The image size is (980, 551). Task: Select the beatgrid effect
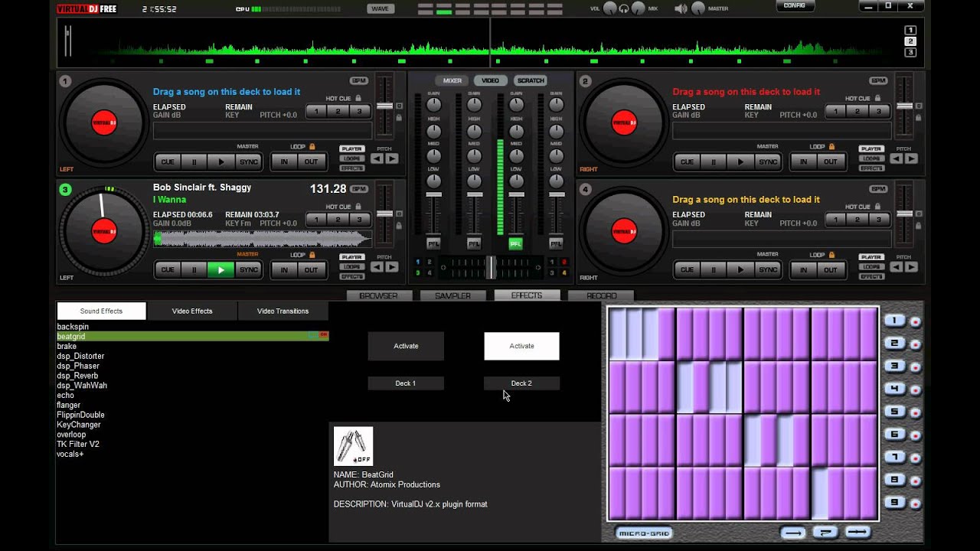[193, 336]
